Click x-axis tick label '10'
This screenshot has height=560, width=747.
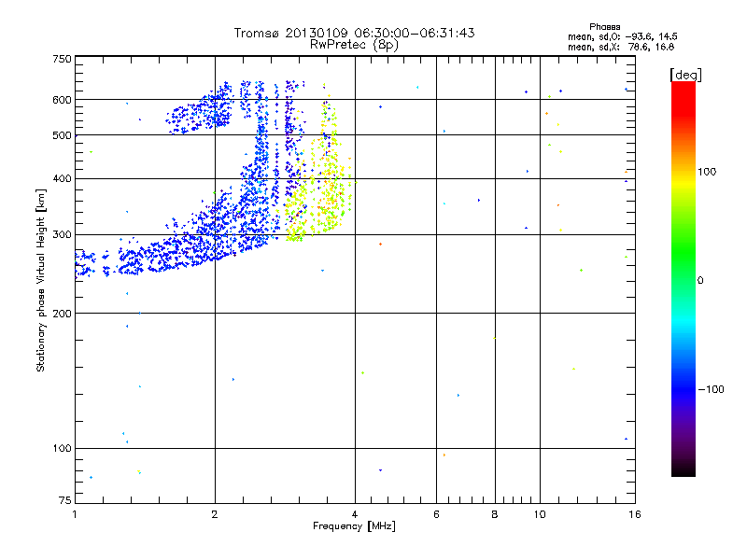point(540,514)
